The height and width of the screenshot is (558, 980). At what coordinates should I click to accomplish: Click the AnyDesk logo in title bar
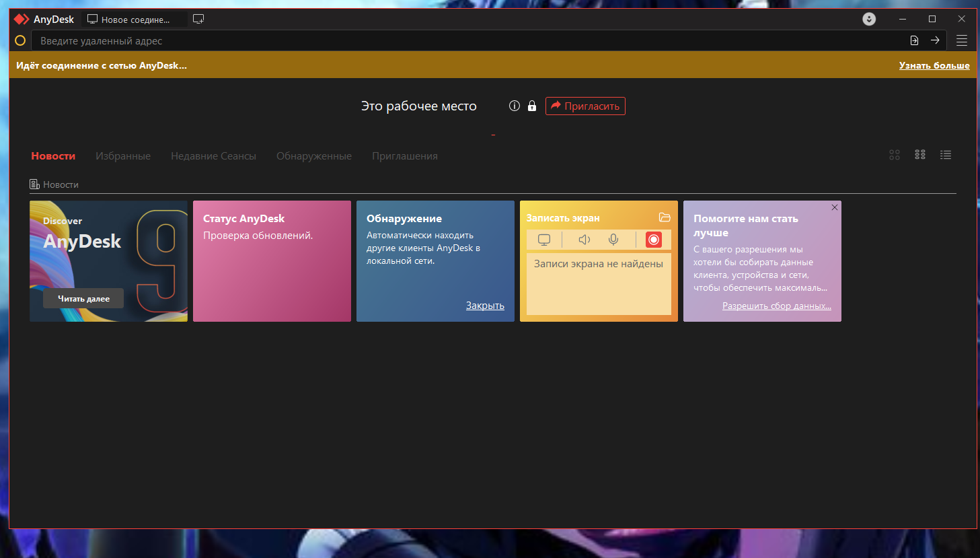click(22, 20)
